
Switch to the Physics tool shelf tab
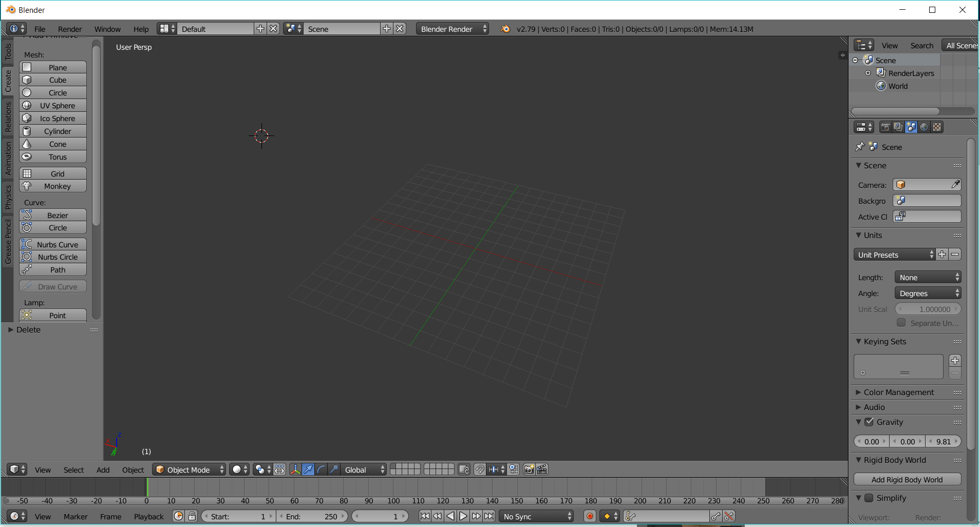(8, 197)
